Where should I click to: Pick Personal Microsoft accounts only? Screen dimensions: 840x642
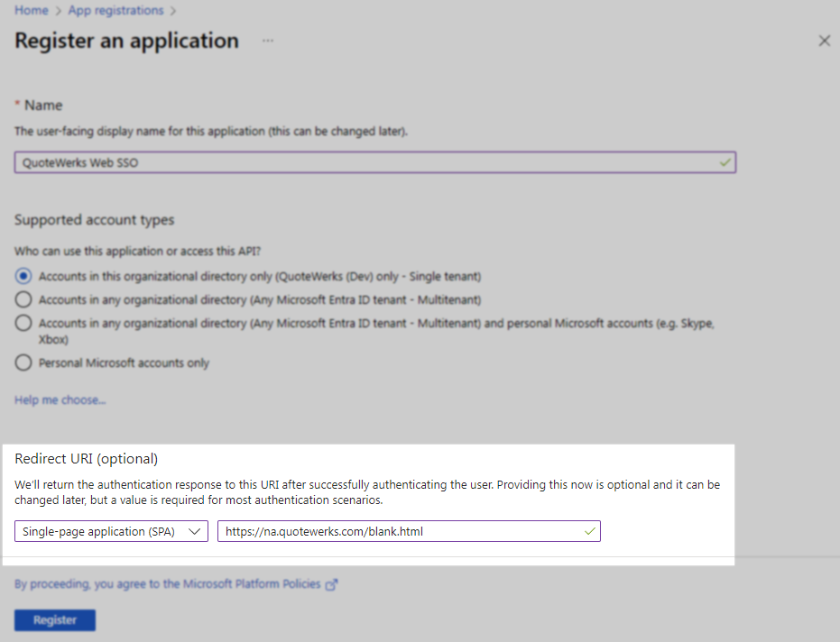click(x=23, y=362)
